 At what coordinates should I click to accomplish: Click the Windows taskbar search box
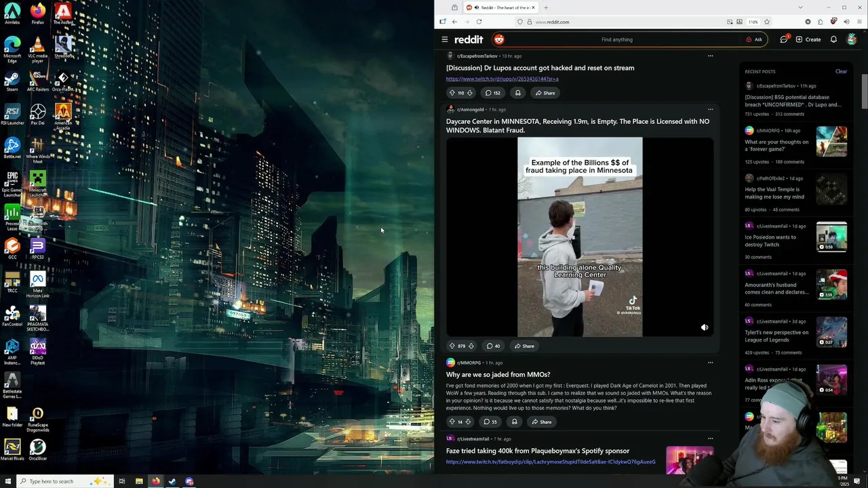pos(64,481)
